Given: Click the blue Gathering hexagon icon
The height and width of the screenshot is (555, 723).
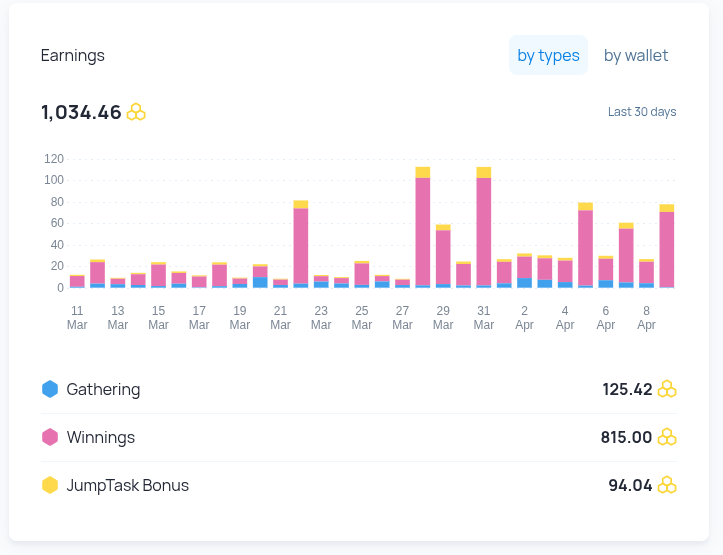Looking at the screenshot, I should click(x=50, y=389).
